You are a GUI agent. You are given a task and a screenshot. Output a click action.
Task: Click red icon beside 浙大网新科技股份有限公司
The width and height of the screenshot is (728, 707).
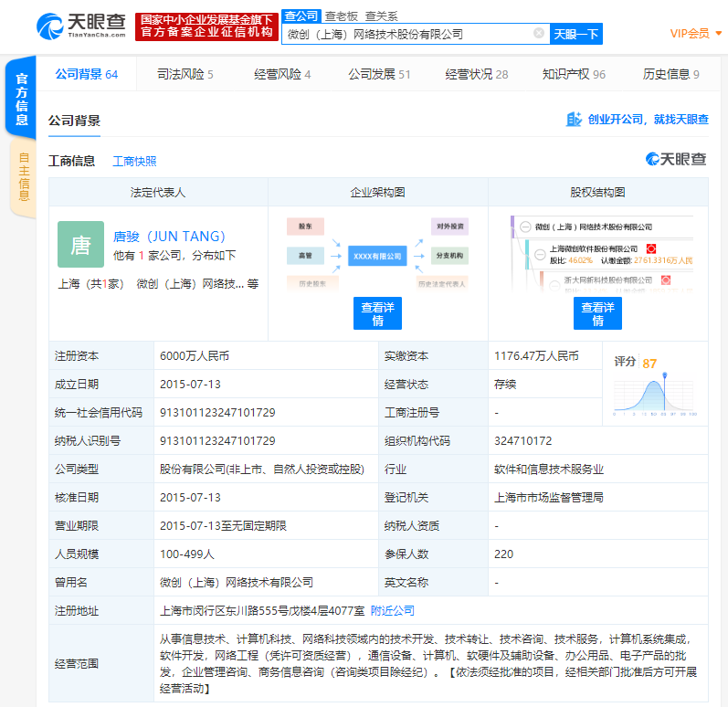coord(666,280)
